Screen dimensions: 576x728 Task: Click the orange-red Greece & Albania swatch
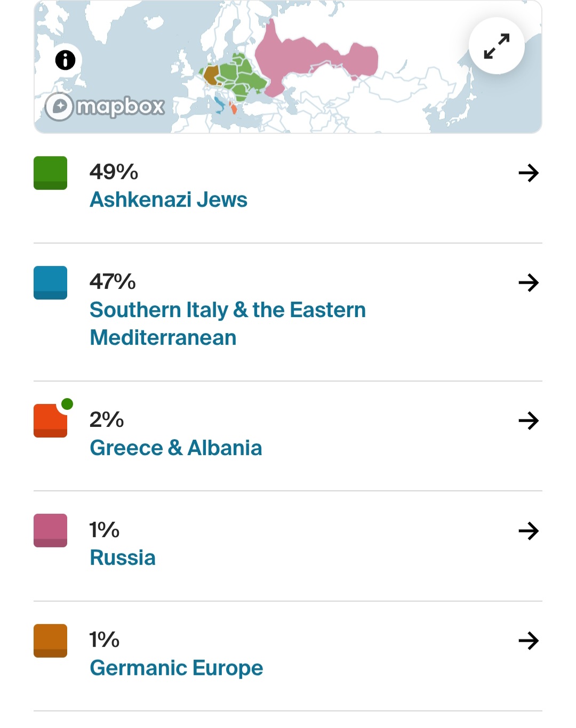click(50, 421)
